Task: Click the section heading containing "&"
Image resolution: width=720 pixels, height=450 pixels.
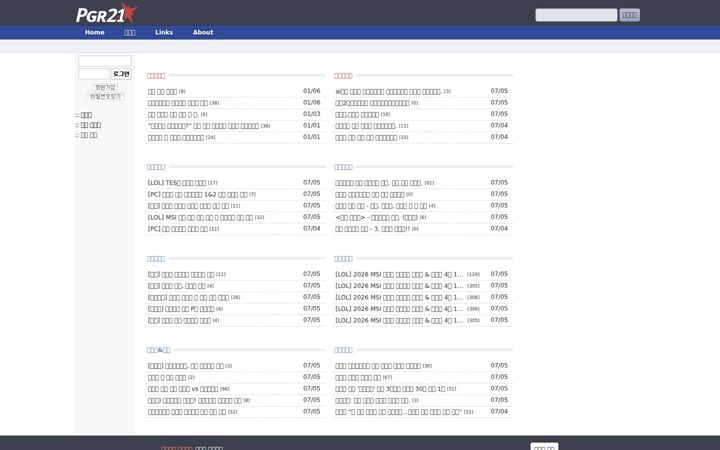Action: coord(158,350)
